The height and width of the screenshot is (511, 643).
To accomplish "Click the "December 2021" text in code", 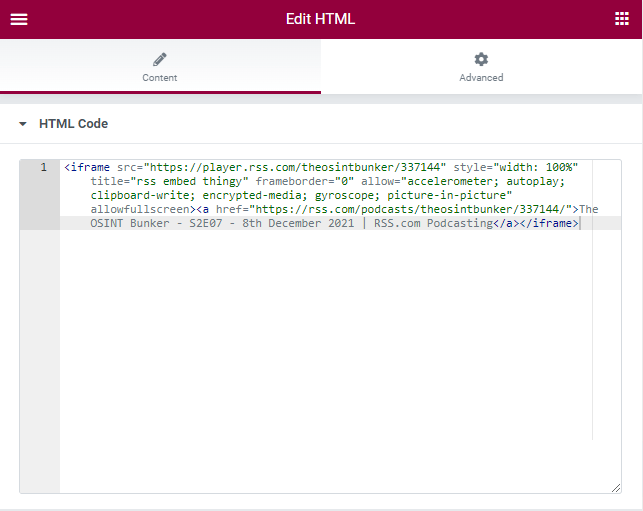I will (311, 223).
